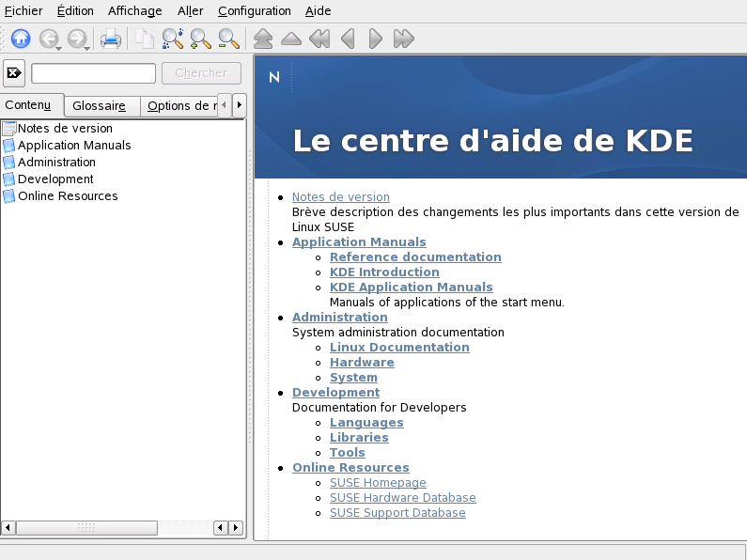
Task: Print the current help page
Action: tap(111, 39)
